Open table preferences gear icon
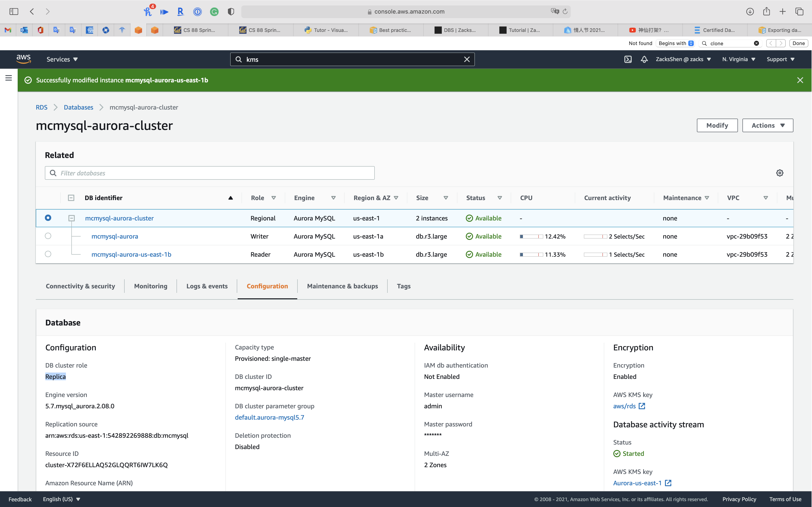 click(x=779, y=173)
